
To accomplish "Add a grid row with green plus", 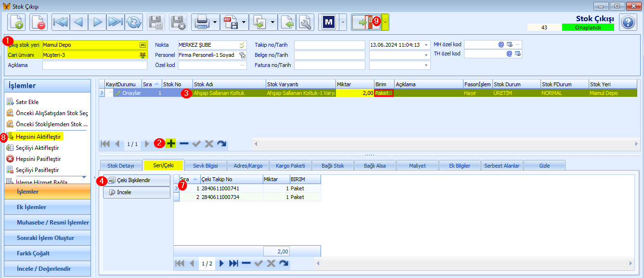I will (171, 144).
